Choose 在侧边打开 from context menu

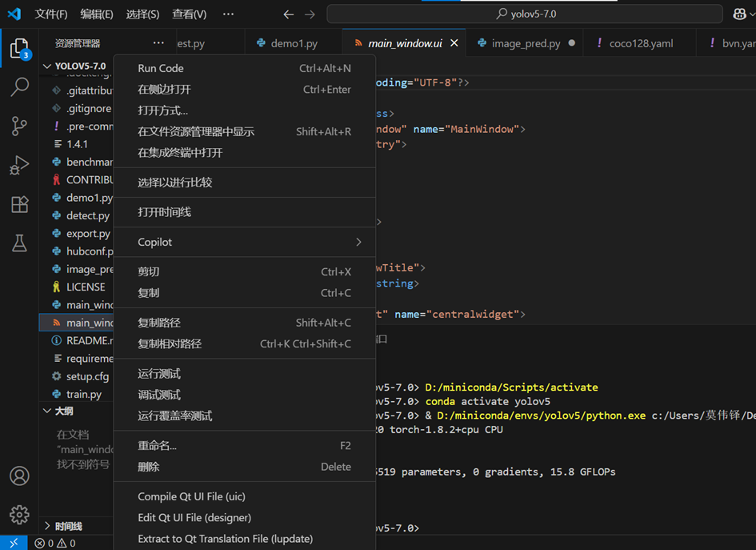245,90
